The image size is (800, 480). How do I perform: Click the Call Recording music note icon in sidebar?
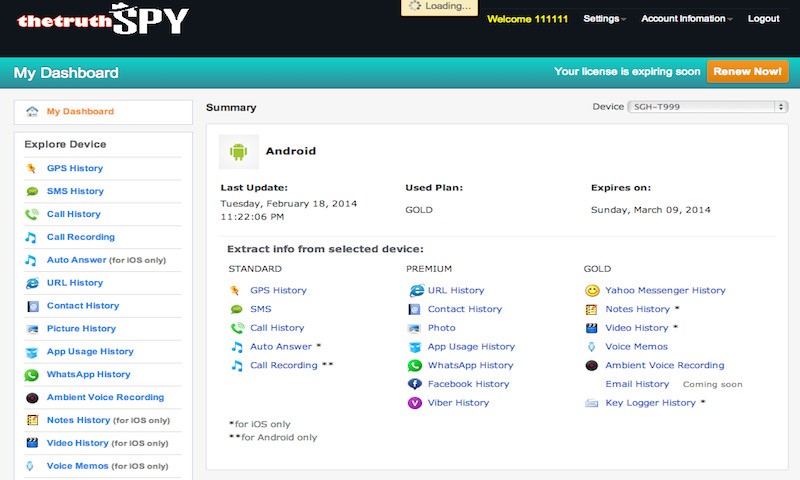pyautogui.click(x=32, y=237)
